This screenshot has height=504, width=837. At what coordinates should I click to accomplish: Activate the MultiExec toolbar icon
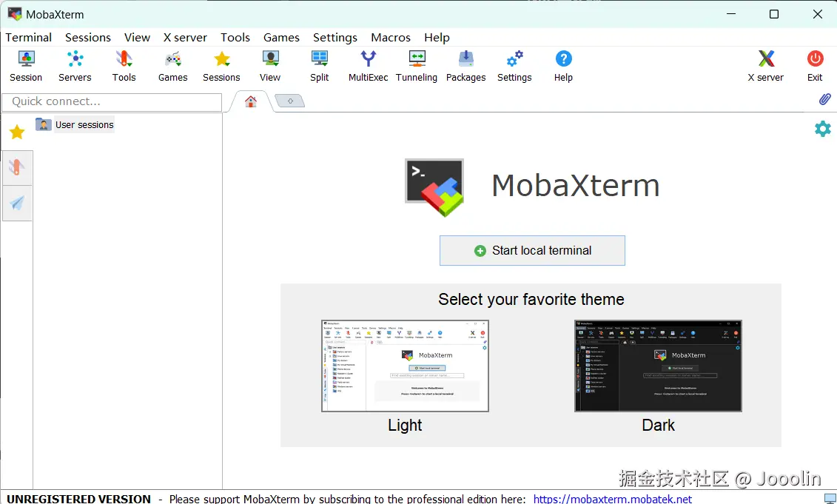click(x=369, y=58)
